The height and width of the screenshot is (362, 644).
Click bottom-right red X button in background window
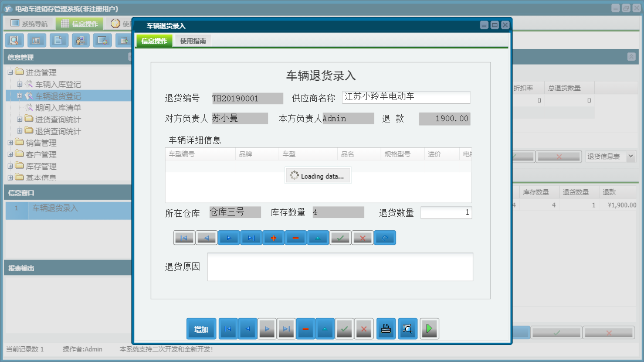pos(609,333)
